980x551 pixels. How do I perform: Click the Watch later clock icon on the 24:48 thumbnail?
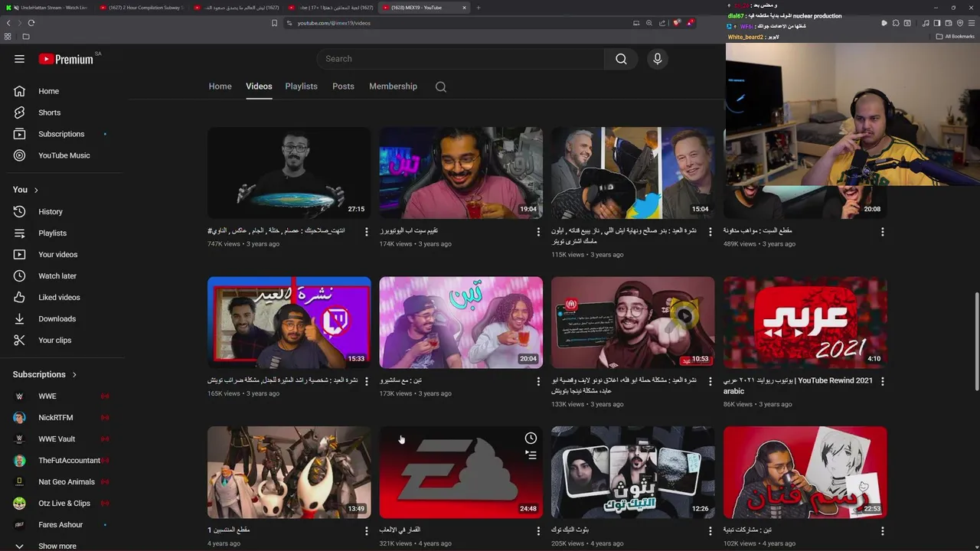(531, 438)
